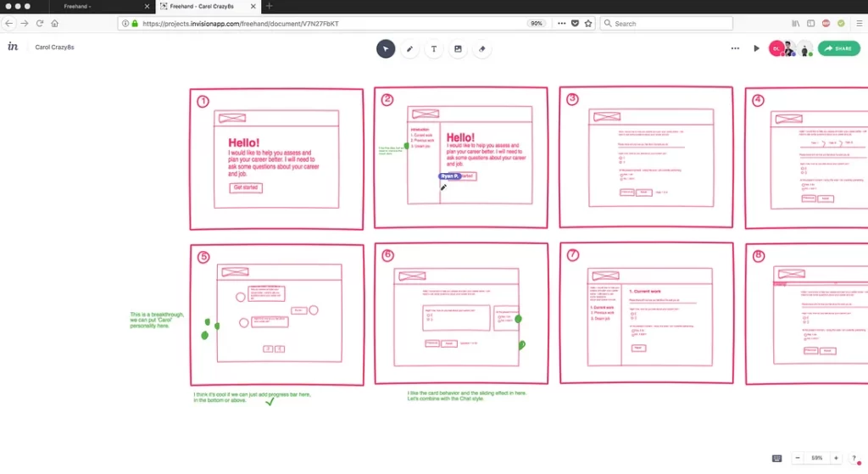Click the green padlock security icon
Image resolution: width=868 pixels, height=474 pixels.
pyautogui.click(x=135, y=23)
